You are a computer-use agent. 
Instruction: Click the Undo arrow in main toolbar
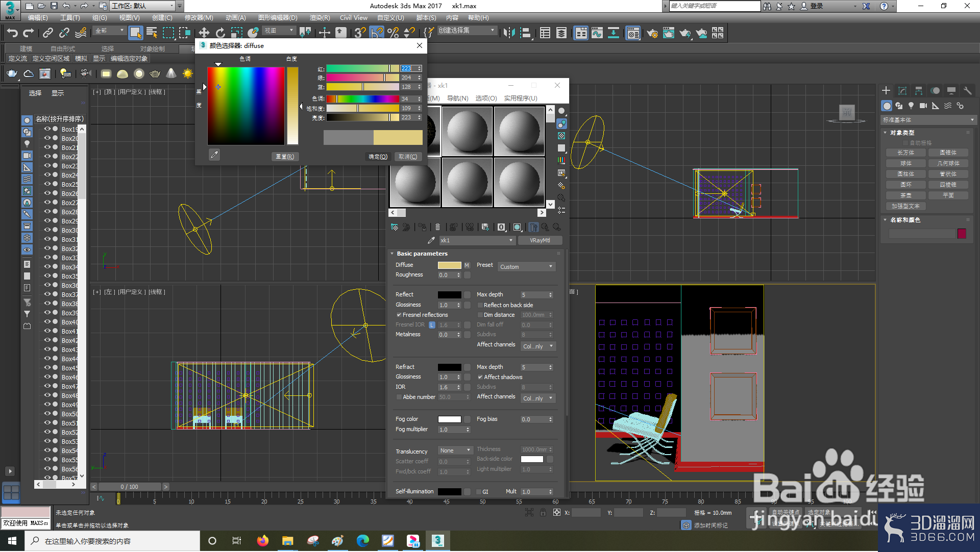click(12, 33)
